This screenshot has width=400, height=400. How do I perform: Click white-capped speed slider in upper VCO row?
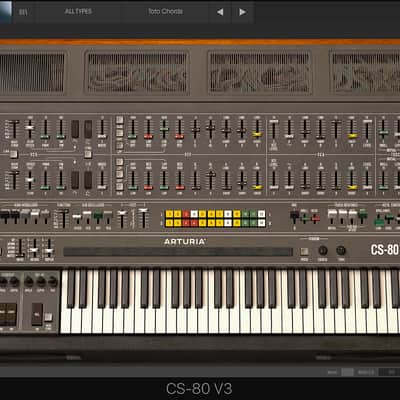30,128
